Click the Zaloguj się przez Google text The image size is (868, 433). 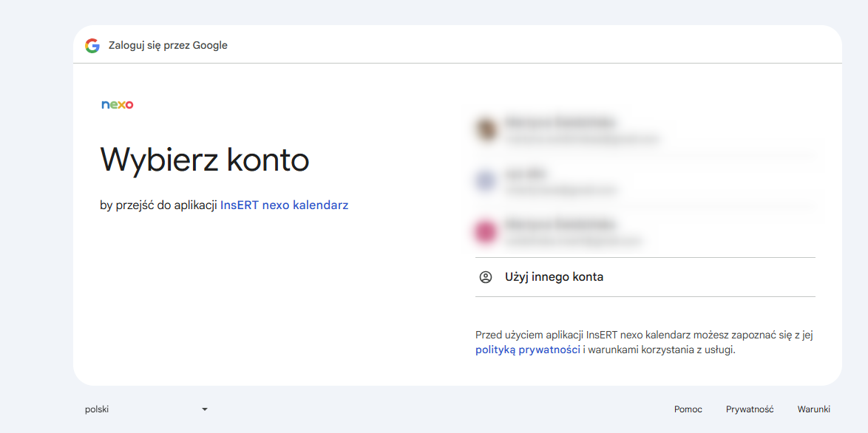(169, 45)
